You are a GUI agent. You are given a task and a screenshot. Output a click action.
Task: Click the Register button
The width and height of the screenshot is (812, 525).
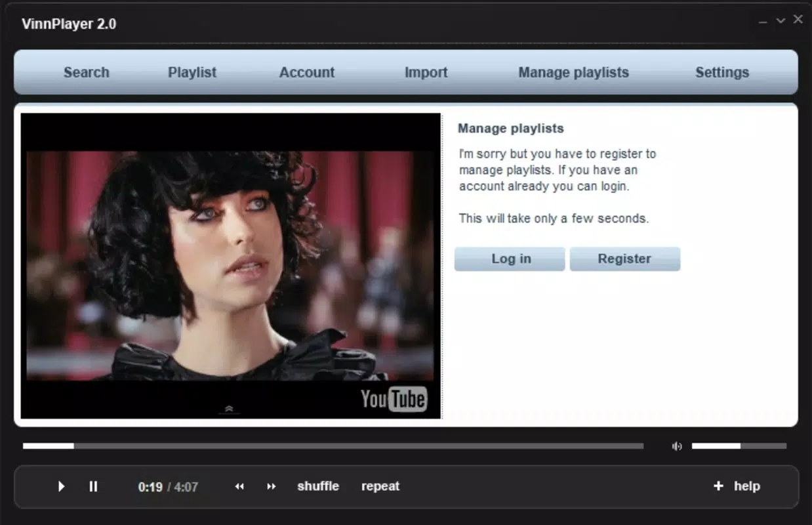tap(625, 259)
